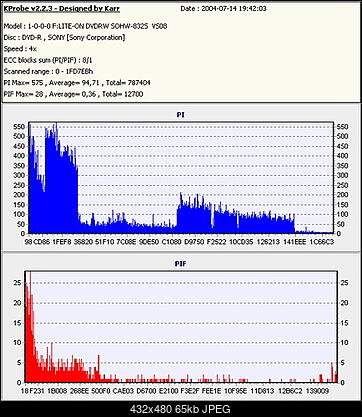The height and width of the screenshot is (417, 362).
Task: Click PIF x-axis label "D6700"
Action: pyautogui.click(x=146, y=391)
